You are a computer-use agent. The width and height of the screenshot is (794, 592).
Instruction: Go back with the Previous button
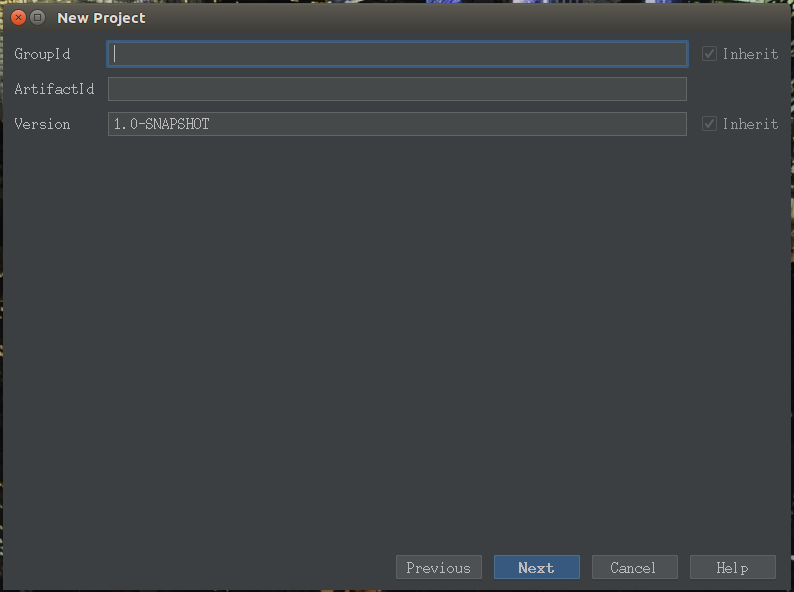(x=439, y=567)
